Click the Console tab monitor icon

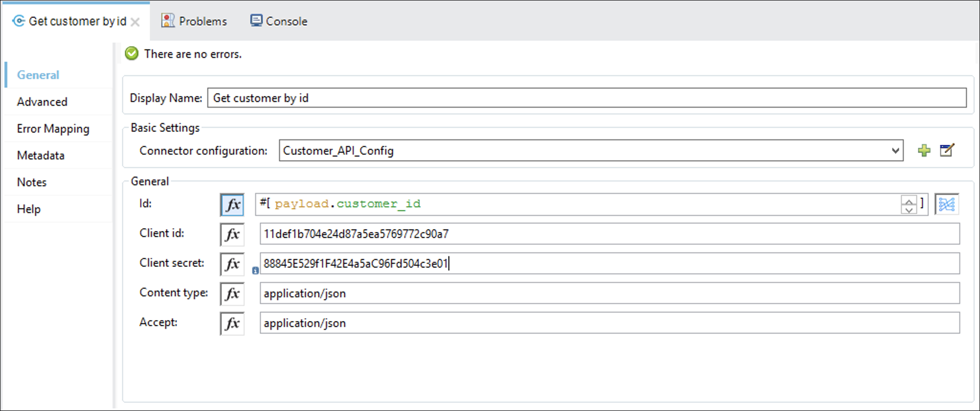pyautogui.click(x=256, y=21)
